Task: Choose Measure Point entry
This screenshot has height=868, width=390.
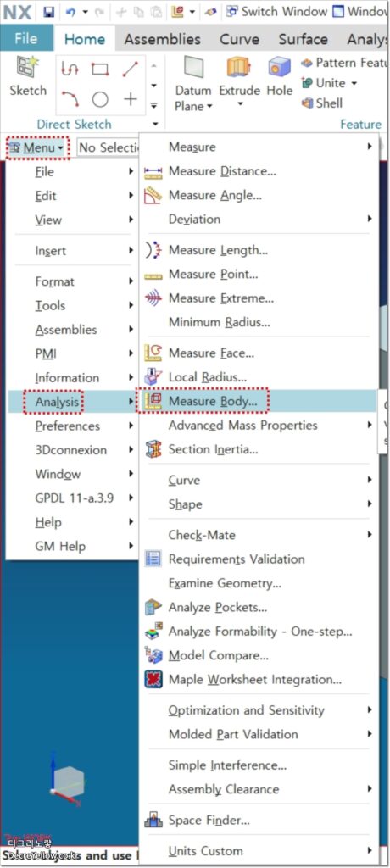Action: pyautogui.click(x=259, y=274)
